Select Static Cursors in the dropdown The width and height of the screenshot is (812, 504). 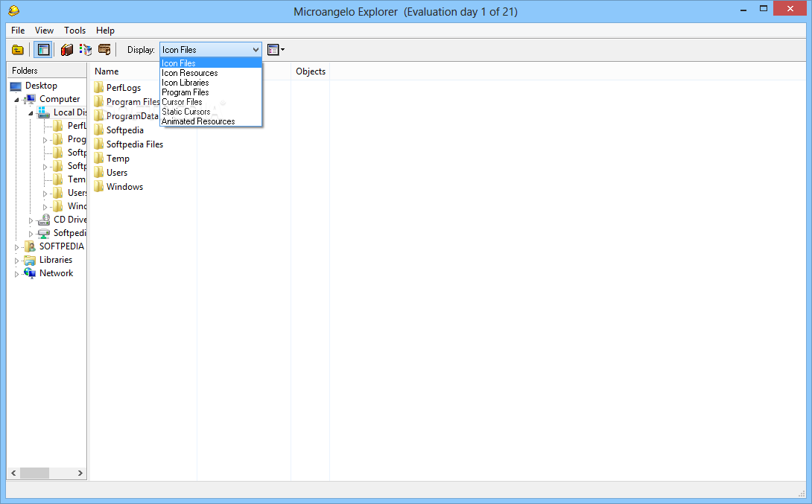coord(211,112)
